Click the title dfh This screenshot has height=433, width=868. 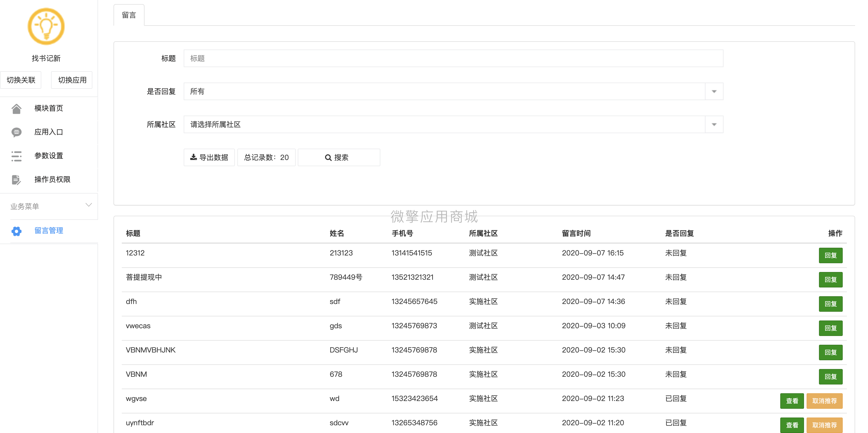coord(131,301)
